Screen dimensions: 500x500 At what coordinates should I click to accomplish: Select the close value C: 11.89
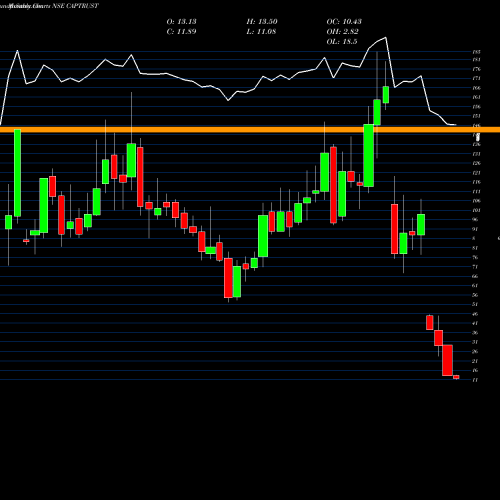click(x=181, y=32)
